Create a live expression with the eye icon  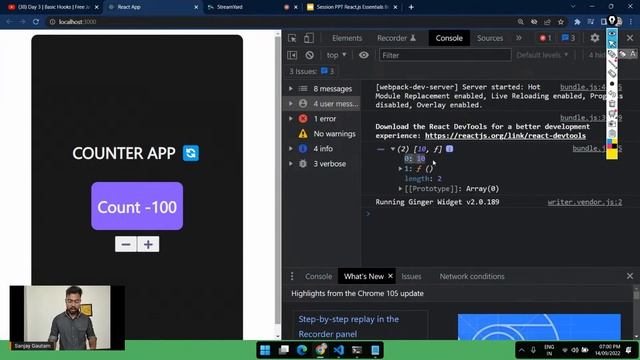[363, 55]
